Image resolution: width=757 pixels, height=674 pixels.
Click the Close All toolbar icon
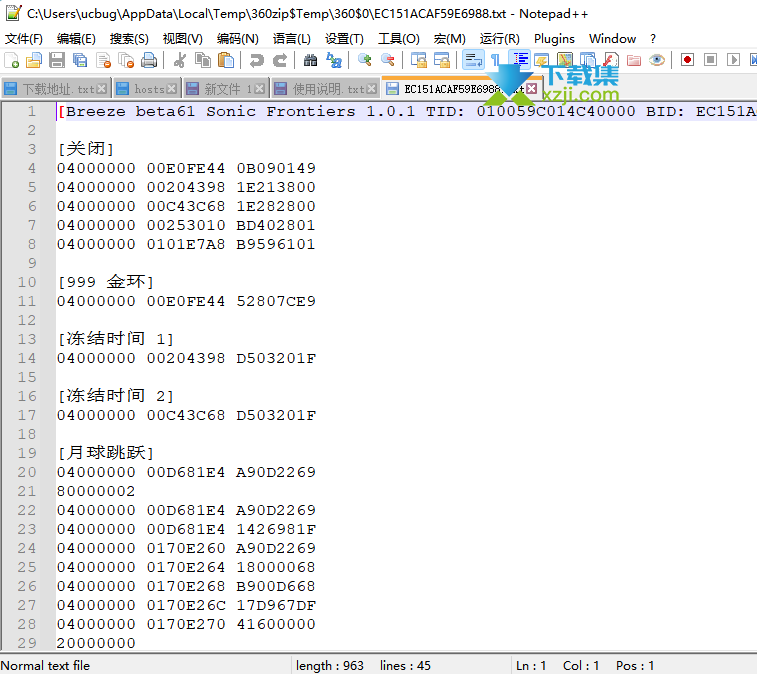(126, 60)
